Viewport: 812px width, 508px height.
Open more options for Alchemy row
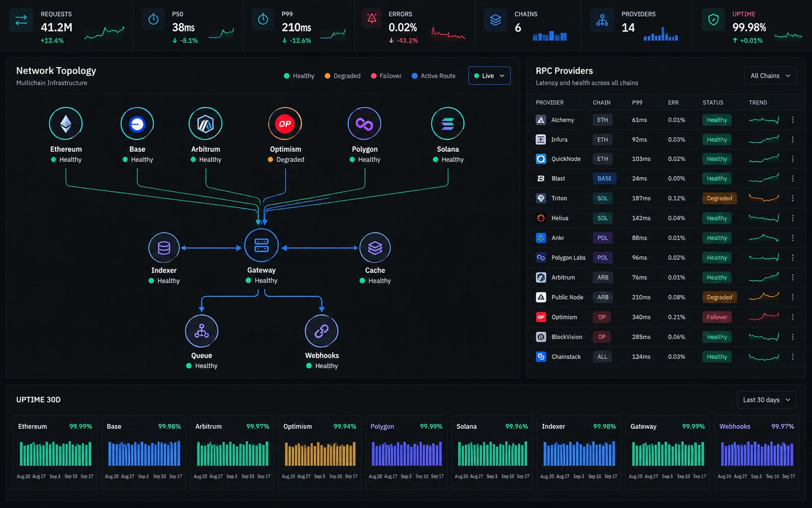click(792, 120)
